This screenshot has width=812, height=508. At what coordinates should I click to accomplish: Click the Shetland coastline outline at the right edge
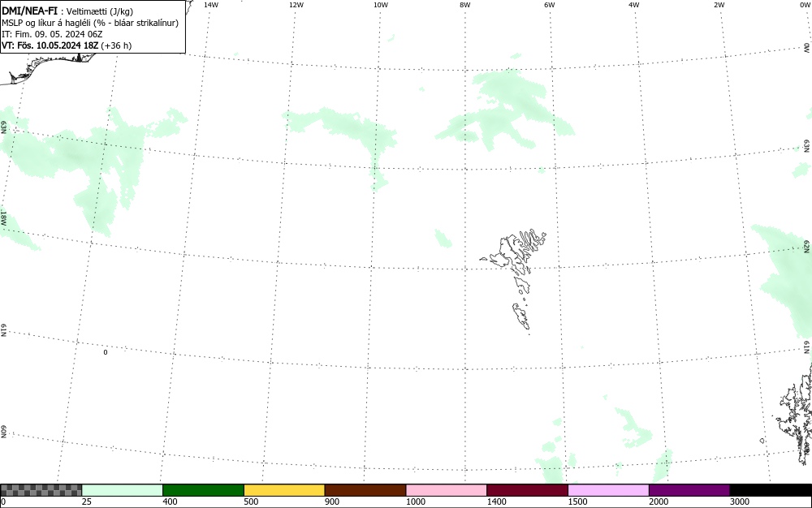pos(795,414)
